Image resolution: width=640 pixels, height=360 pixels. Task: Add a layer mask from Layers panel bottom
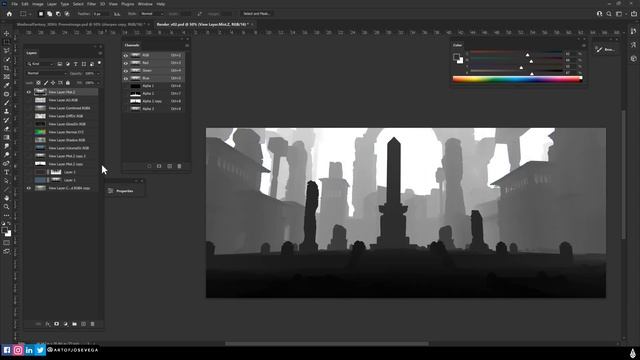[x=56, y=324]
